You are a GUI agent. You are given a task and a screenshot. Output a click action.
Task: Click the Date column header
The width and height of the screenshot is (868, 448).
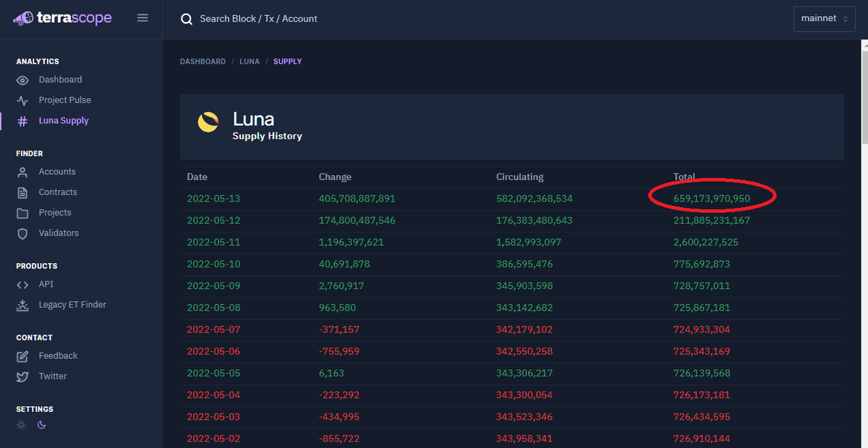(197, 177)
